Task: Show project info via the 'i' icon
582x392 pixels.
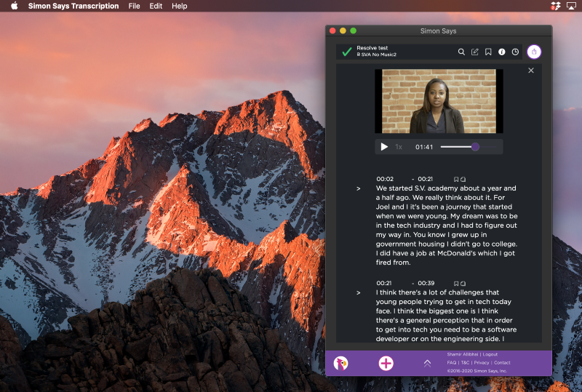Action: coord(501,52)
